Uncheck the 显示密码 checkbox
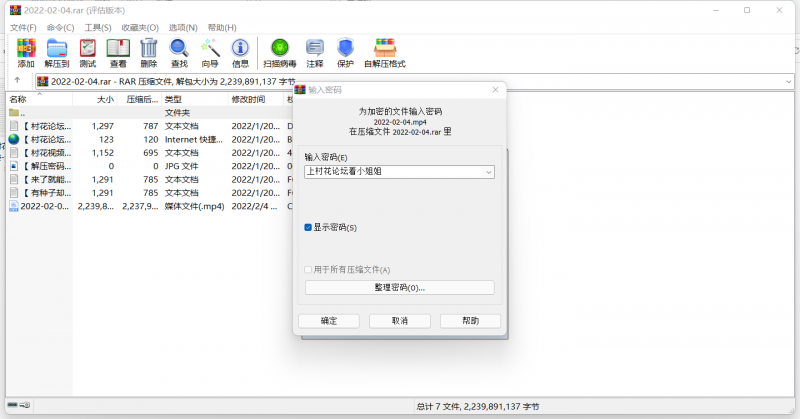 click(309, 228)
